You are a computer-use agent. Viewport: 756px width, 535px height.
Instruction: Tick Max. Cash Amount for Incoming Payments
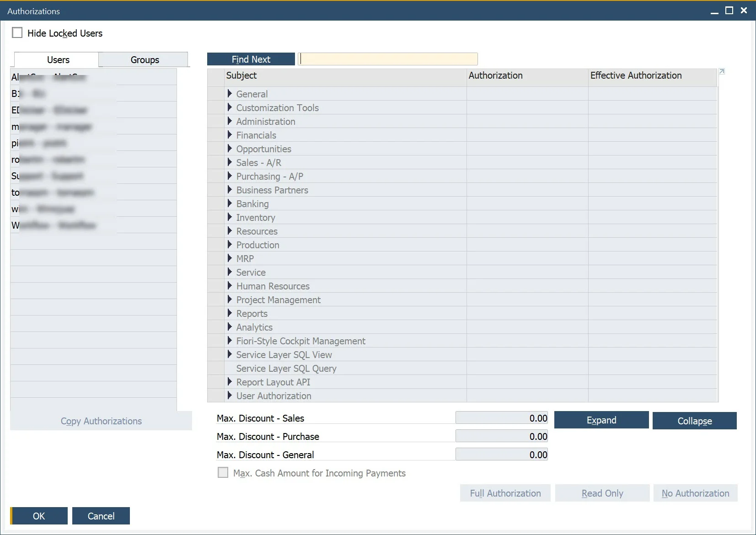pyautogui.click(x=223, y=473)
